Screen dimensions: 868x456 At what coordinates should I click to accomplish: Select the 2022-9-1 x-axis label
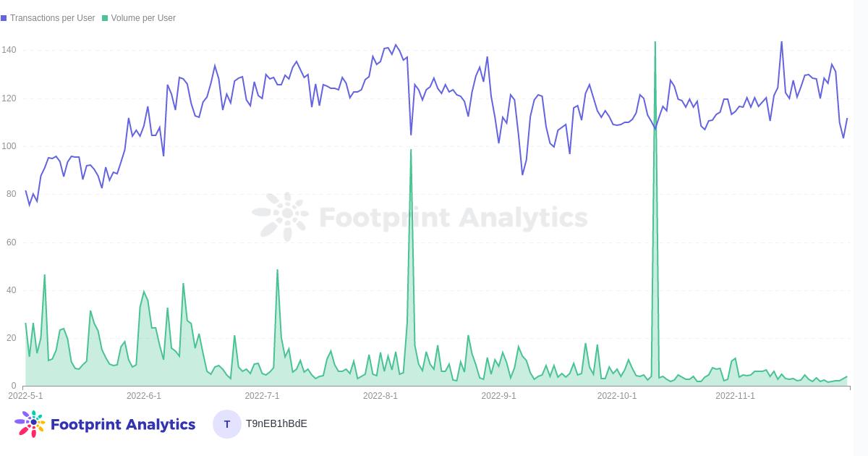pos(498,396)
